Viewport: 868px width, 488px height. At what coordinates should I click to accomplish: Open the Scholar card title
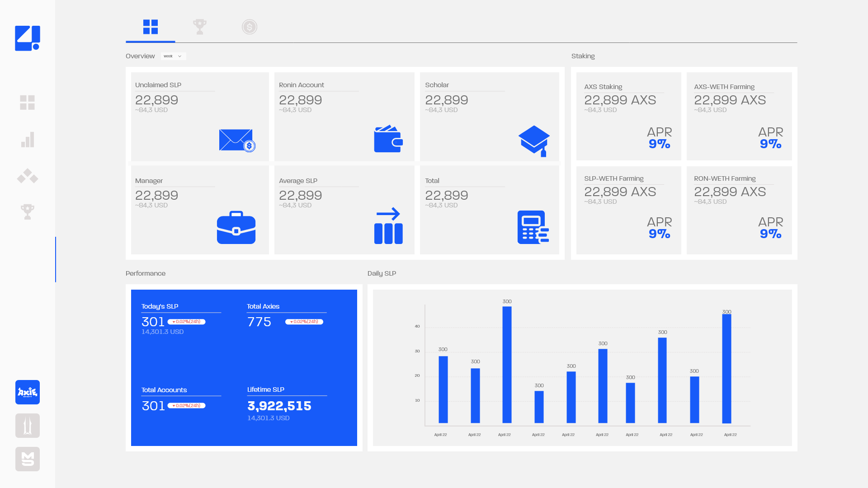point(437,85)
